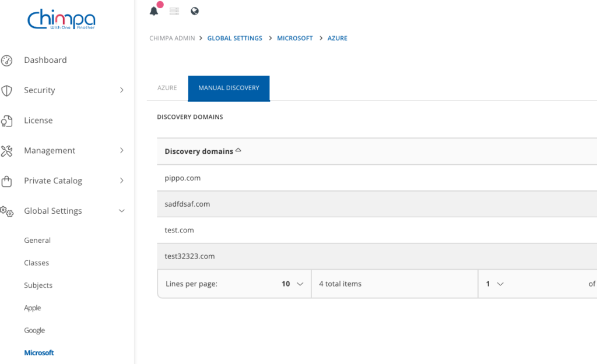Click Global Settings breadcrumb link
Image resolution: width=597 pixels, height=364 pixels.
(234, 38)
